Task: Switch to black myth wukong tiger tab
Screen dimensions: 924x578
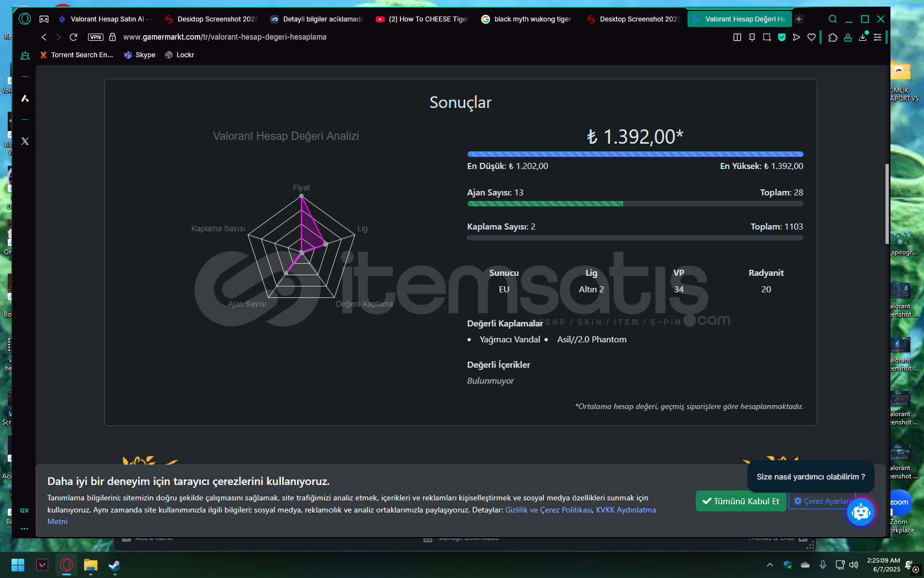Action: pyautogui.click(x=527, y=19)
